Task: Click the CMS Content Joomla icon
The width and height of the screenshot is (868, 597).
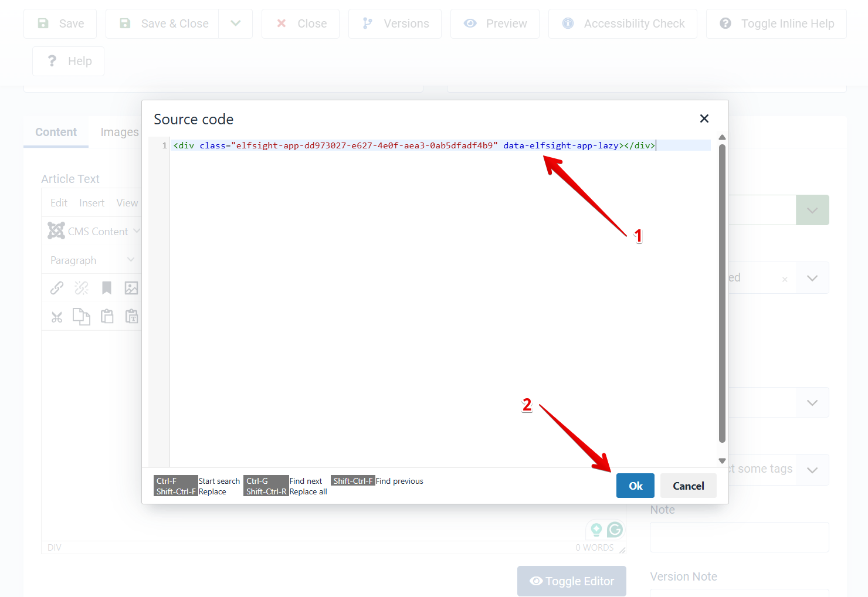Action: (x=56, y=230)
